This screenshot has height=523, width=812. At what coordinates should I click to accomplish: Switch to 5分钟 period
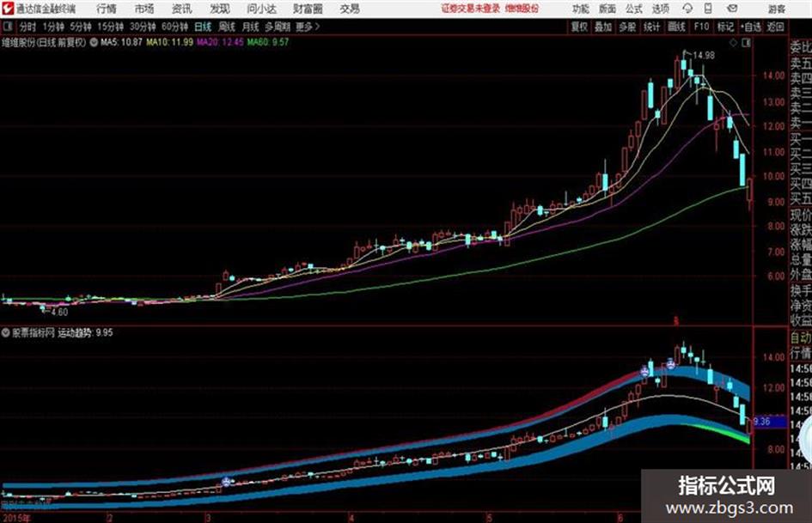click(x=81, y=27)
